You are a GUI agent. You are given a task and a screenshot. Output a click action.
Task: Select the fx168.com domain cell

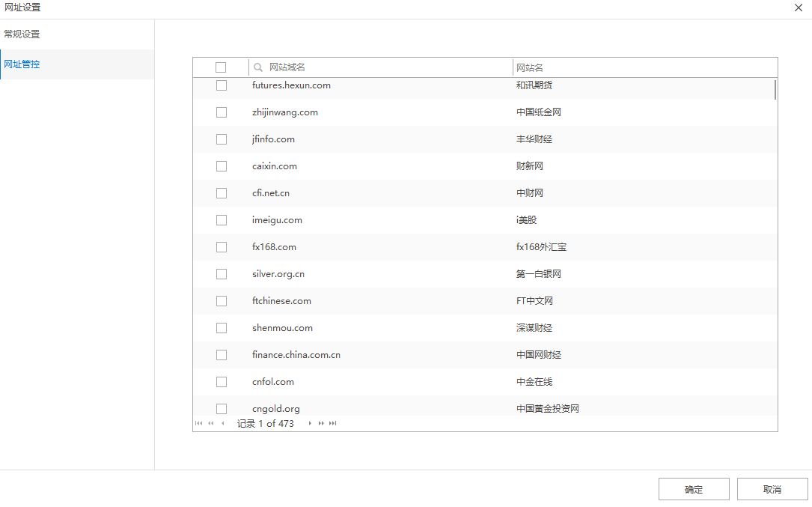pos(274,247)
